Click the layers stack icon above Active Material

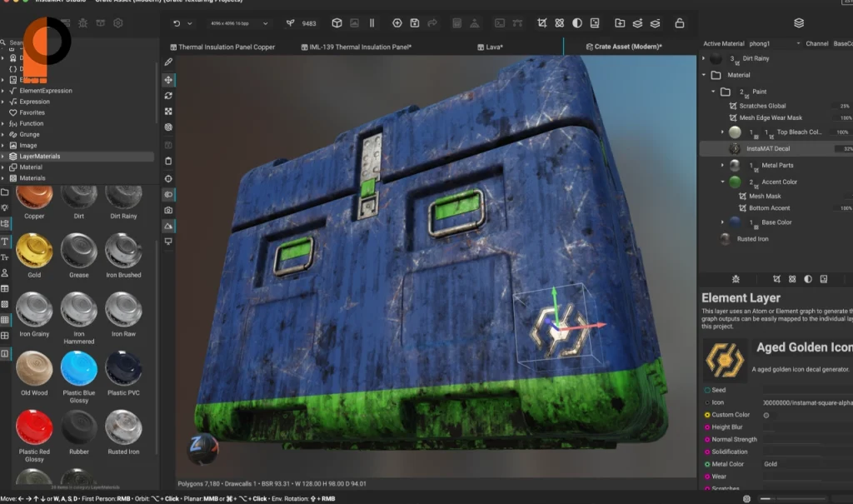pos(799,23)
